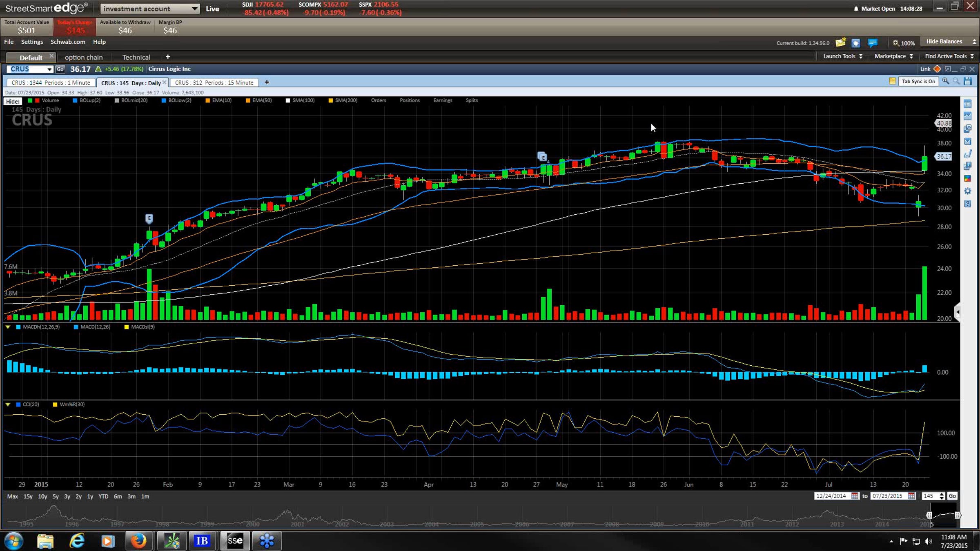The height and width of the screenshot is (551, 980).
Task: Open the blue chat bubble icon
Action: (873, 42)
